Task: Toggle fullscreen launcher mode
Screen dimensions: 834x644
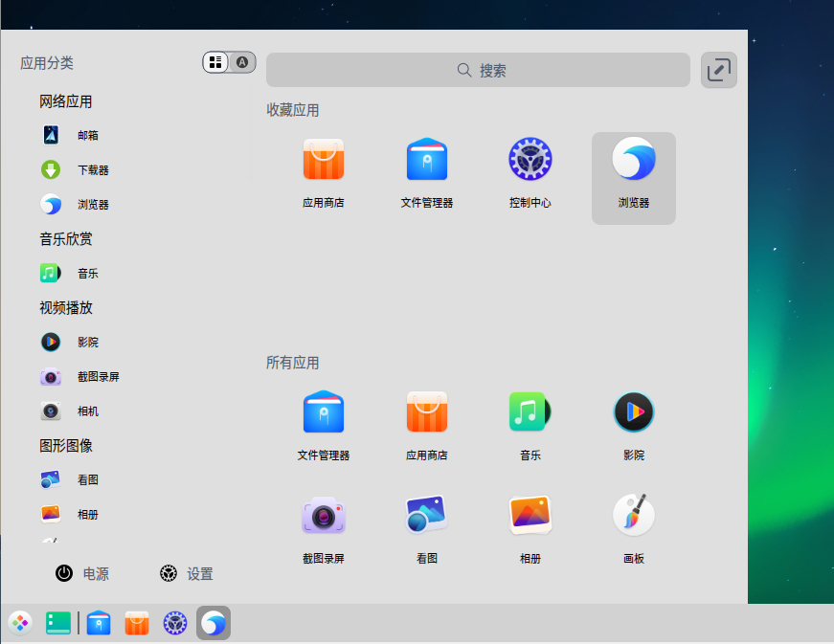Action: click(x=718, y=70)
